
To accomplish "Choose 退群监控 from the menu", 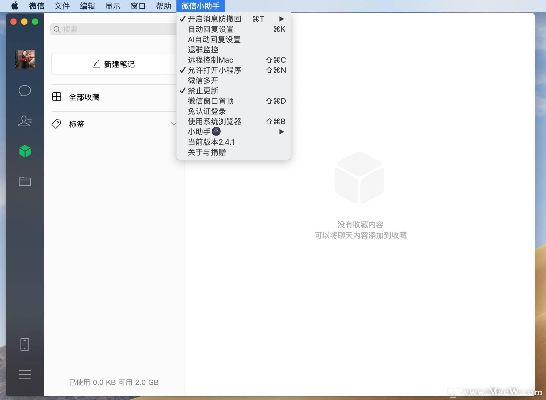I will pyautogui.click(x=233, y=49).
